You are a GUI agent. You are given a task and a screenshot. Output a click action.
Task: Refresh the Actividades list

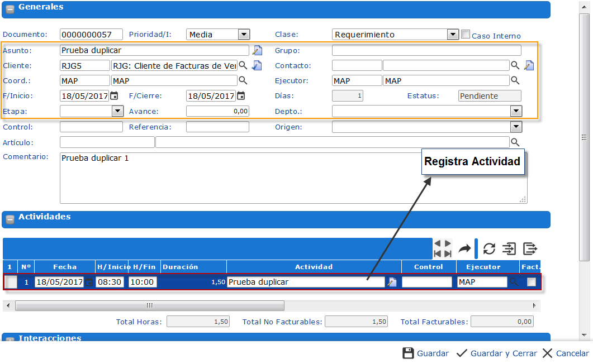pyautogui.click(x=490, y=248)
